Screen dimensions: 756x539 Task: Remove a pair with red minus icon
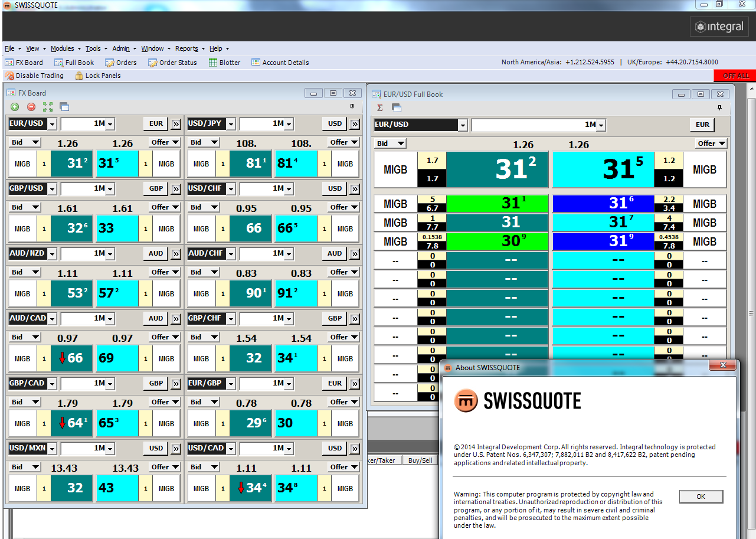(31, 107)
